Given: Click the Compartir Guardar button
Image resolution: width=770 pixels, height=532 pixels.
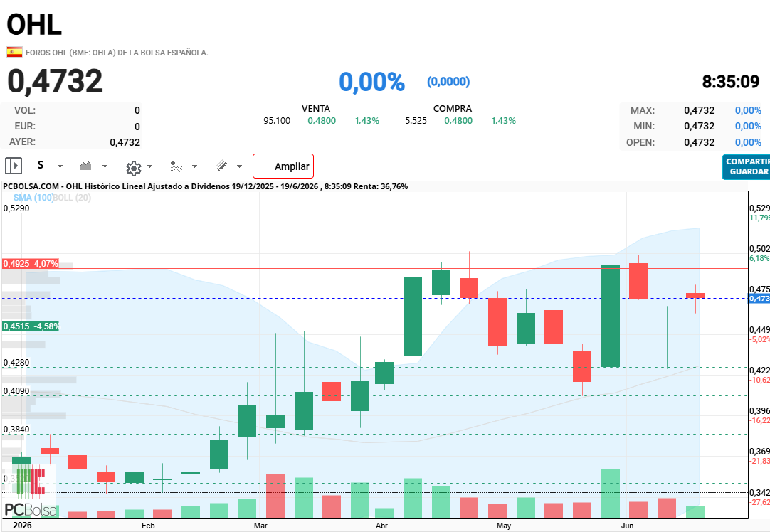Looking at the screenshot, I should click(x=747, y=166).
